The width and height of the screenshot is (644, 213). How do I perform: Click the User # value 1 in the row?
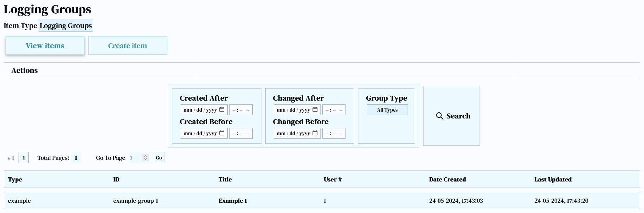click(325, 200)
